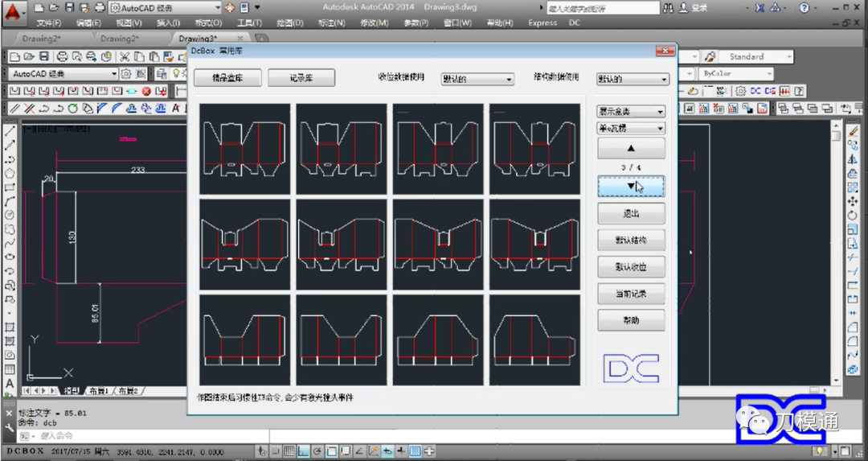The height and width of the screenshot is (461, 868).
Task: Click the binoculars search icon
Action: [x=668, y=8]
